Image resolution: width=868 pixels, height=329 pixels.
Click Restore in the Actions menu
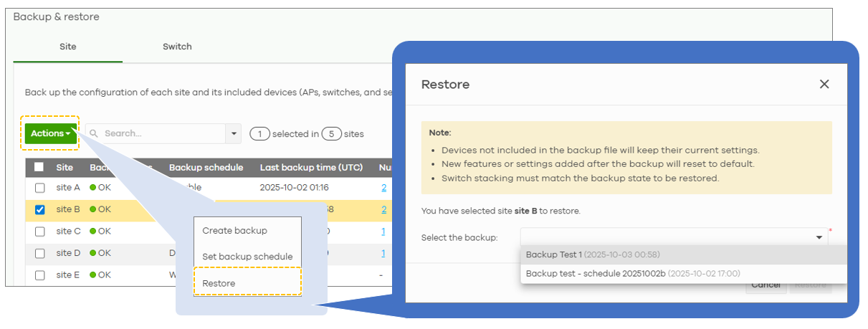(x=219, y=283)
